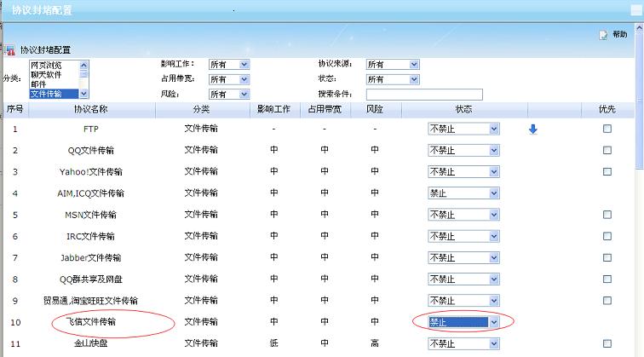Screen dimensions: 644x357
Task: Expand 状态 dropdown for AIM,ICQ文件传输
Action: click(x=493, y=193)
